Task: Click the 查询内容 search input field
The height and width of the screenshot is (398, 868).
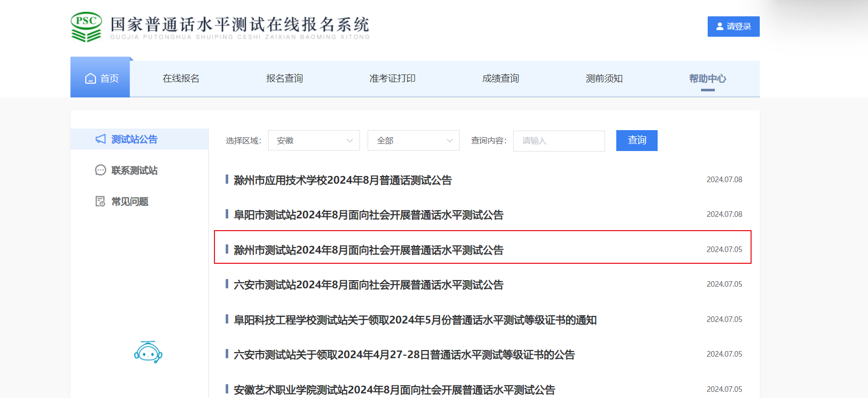Action: (x=559, y=141)
